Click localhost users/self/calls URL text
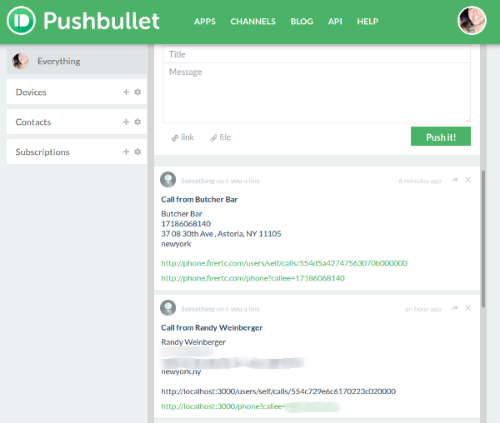This screenshot has height=423, width=500. pos(278,391)
